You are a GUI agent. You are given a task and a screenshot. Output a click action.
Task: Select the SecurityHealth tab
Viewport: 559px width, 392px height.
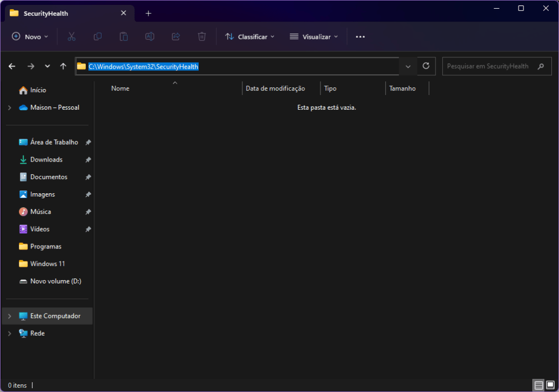(x=70, y=13)
